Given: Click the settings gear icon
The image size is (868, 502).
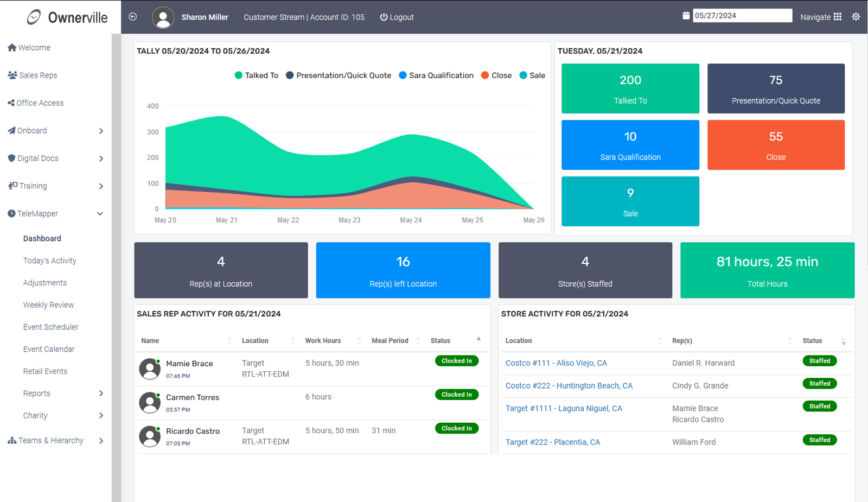Looking at the screenshot, I should 856,17.
